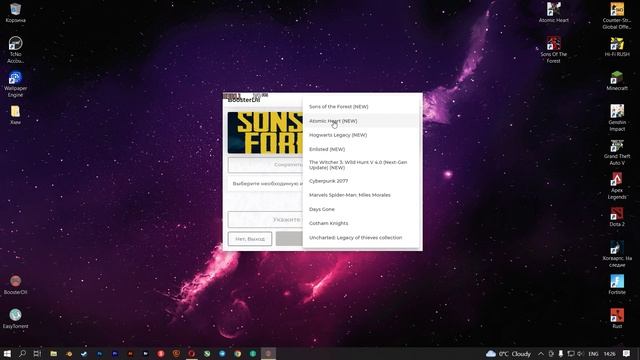Select the Hi-Fi RUSH desktop shortcut
Image resolution: width=640 pixels, height=360 pixels.
[x=617, y=47]
